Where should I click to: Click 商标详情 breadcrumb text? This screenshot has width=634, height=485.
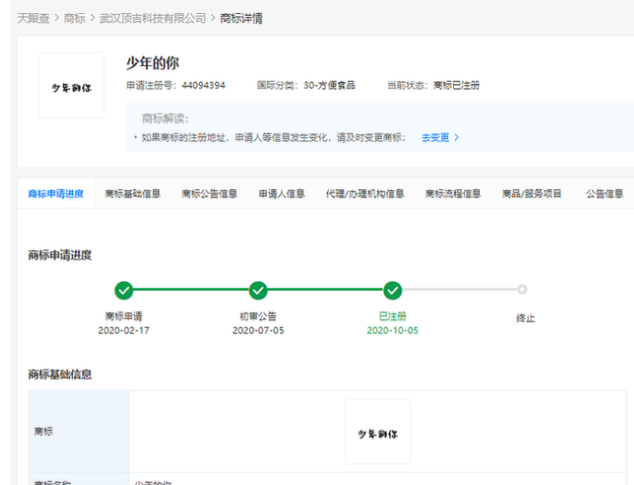pyautogui.click(x=241, y=18)
